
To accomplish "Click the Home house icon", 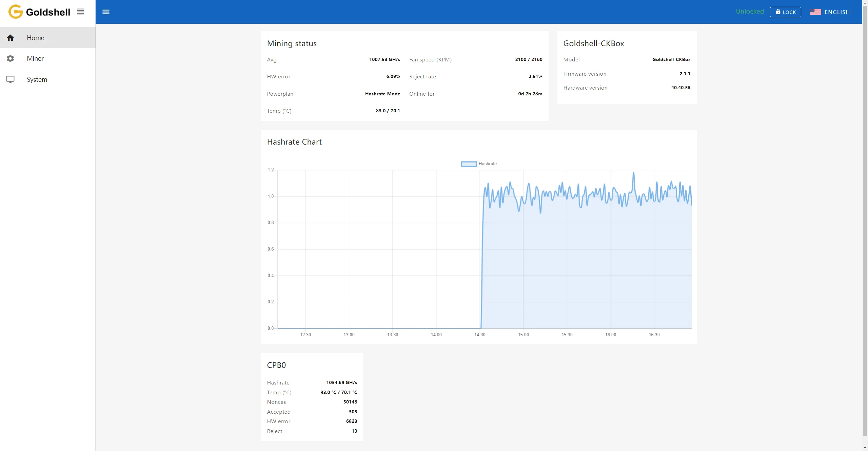I will click(x=11, y=38).
